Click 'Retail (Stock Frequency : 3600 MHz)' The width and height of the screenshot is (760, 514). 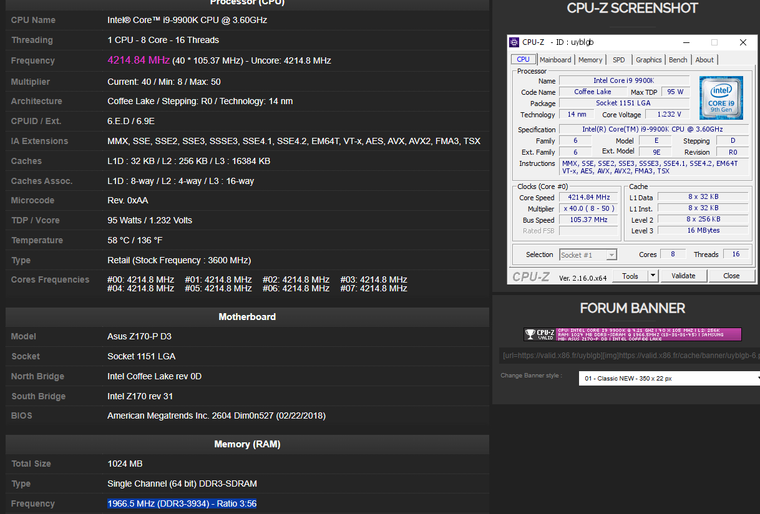click(x=179, y=260)
